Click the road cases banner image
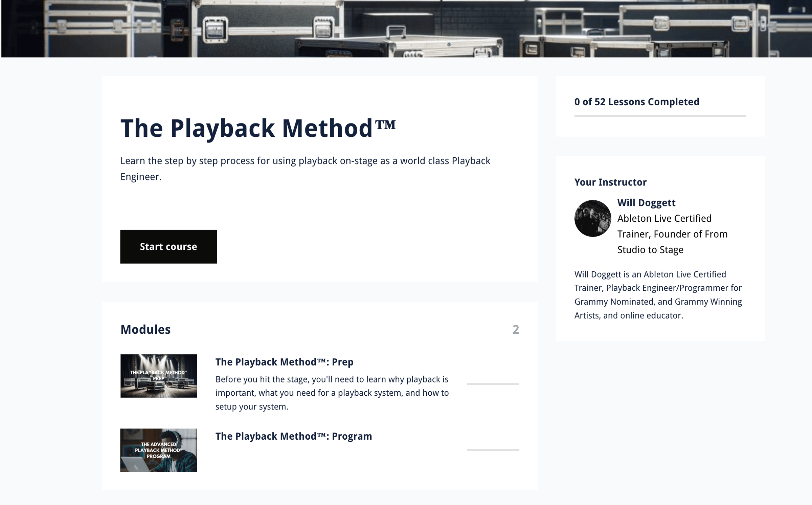Viewport: 812px width, 505px height. pyautogui.click(x=406, y=28)
